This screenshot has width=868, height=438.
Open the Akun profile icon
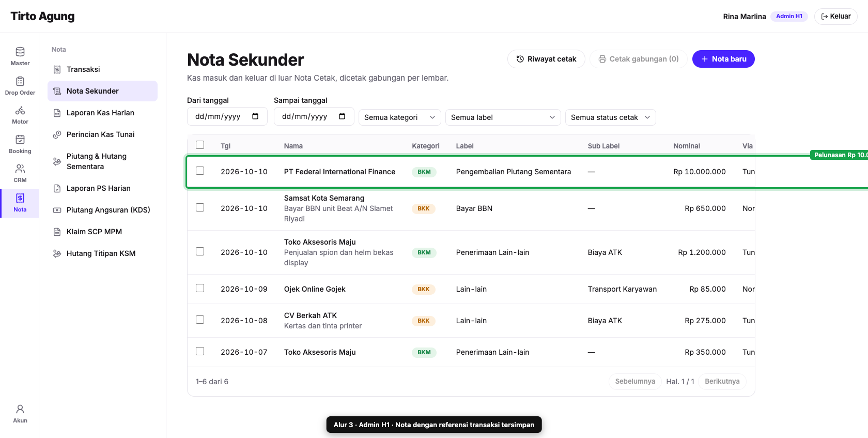pos(20,409)
